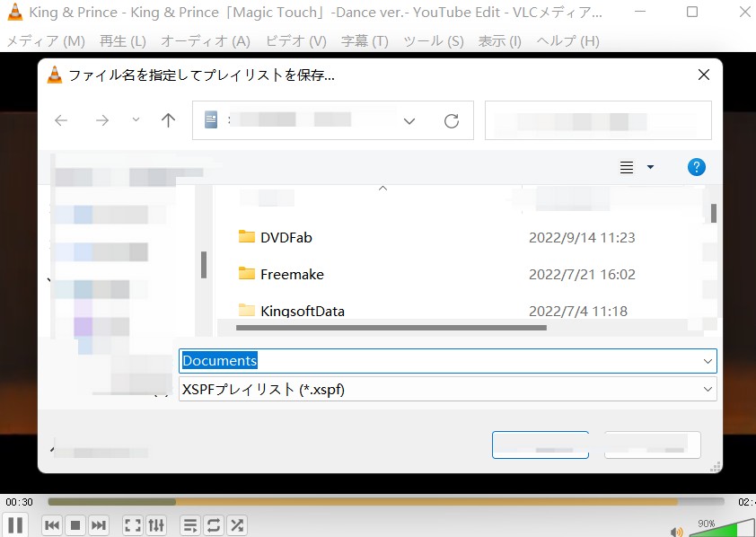756x537 pixels.
Task: Open recent locations dropdown chevron
Action: (x=136, y=119)
